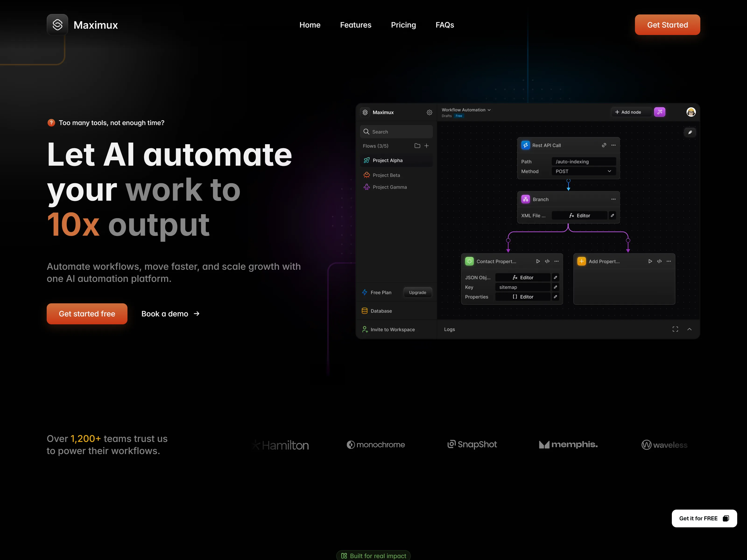Open the XML File fx Editor
747x560 pixels.
coord(579,215)
